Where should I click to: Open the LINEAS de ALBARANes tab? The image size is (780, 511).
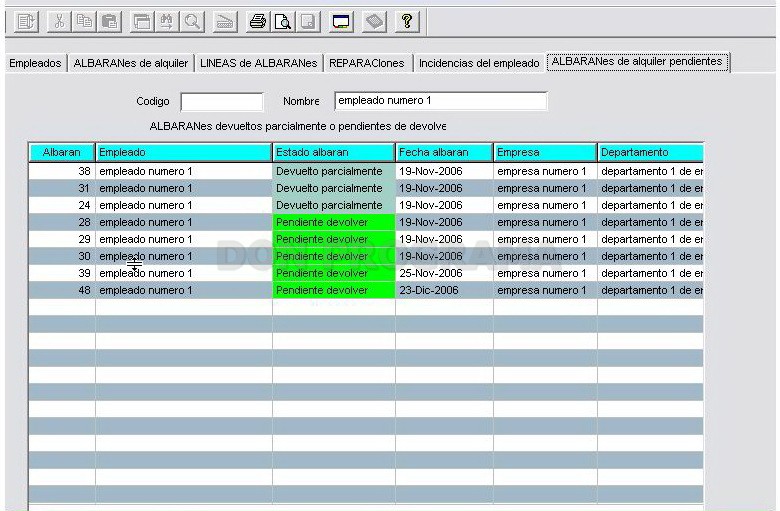[258, 63]
